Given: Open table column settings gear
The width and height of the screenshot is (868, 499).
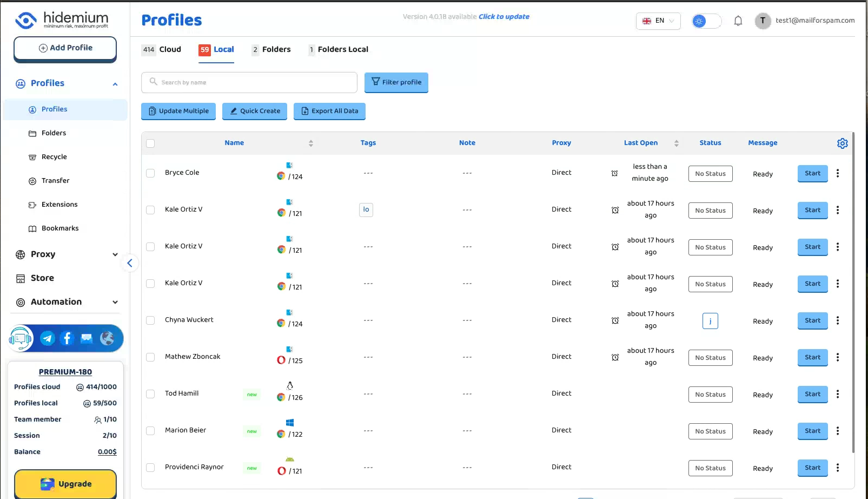Looking at the screenshot, I should 842,143.
